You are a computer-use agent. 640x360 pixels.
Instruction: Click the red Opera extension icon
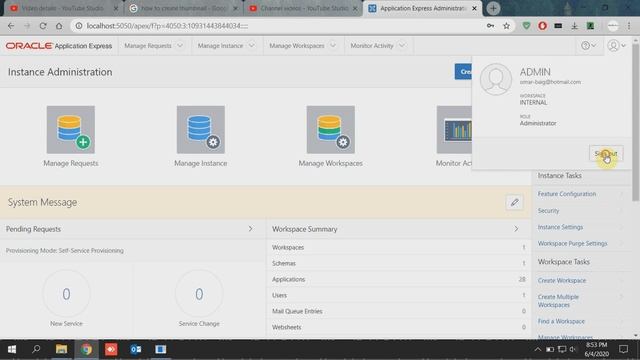[542, 26]
